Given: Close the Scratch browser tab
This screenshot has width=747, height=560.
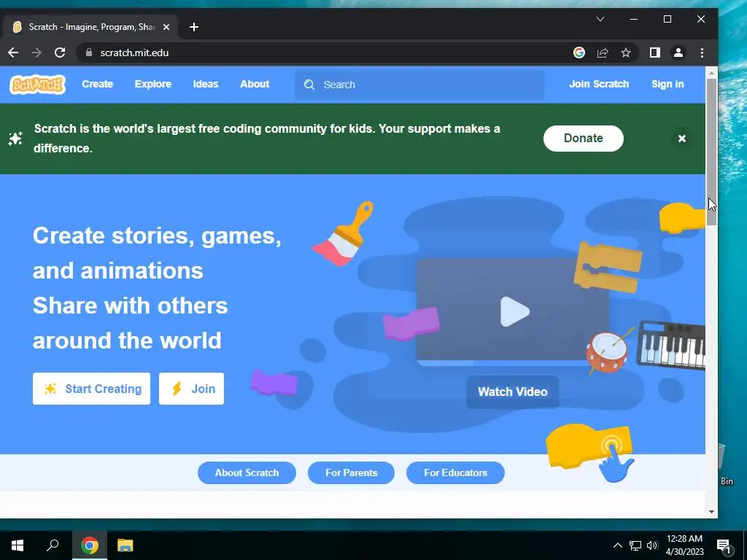Looking at the screenshot, I should (x=166, y=27).
